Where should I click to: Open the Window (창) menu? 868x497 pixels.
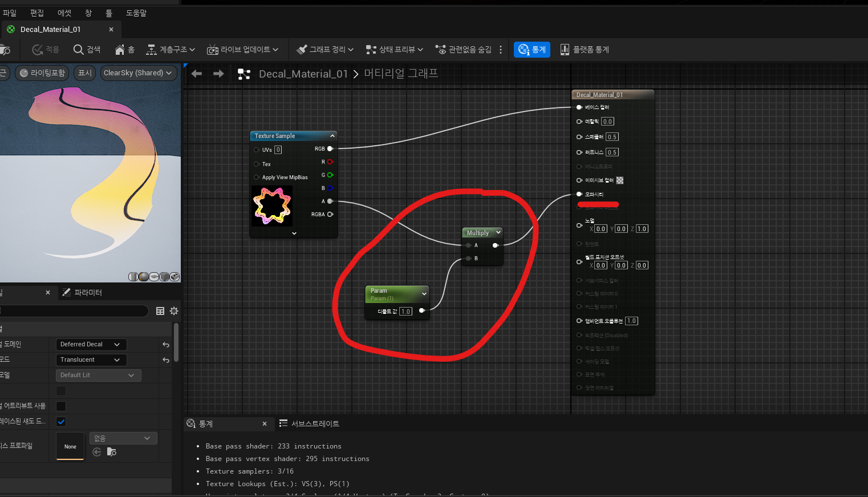pyautogui.click(x=88, y=13)
